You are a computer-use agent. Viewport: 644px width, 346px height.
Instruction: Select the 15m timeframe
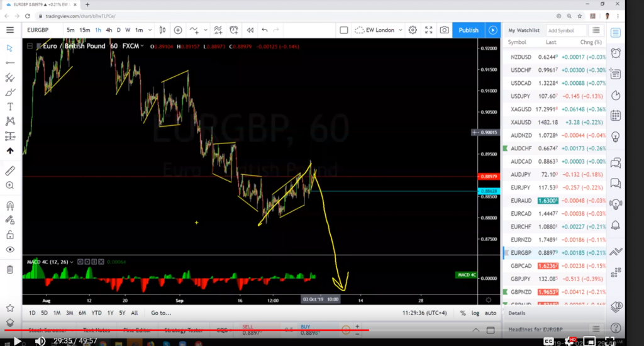[x=85, y=30]
